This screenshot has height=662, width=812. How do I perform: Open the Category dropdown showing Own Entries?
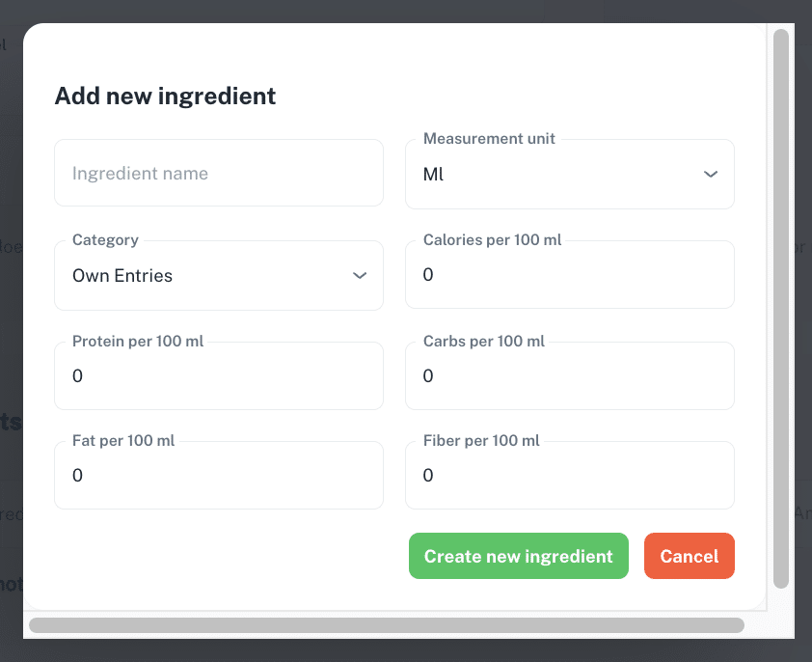pos(219,275)
